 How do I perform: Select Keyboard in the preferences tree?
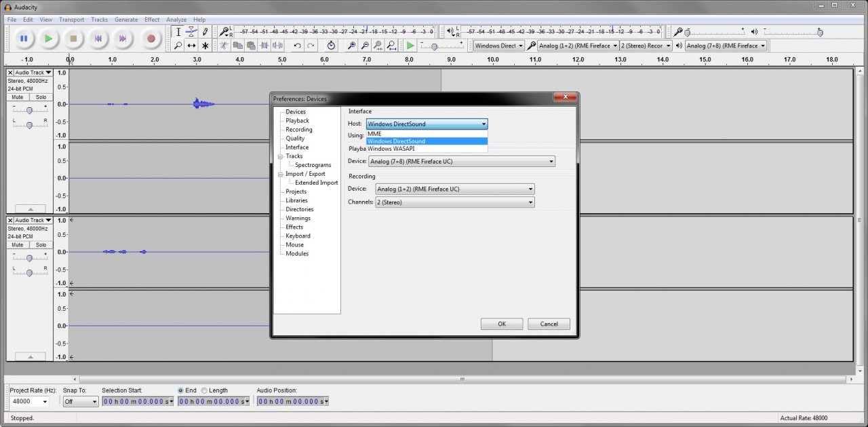click(298, 236)
